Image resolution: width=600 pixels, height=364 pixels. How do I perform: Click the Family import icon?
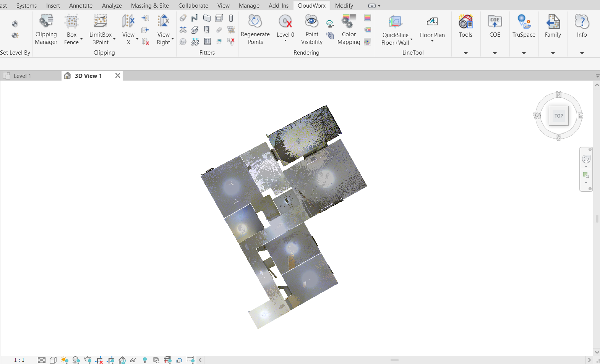coord(553,22)
